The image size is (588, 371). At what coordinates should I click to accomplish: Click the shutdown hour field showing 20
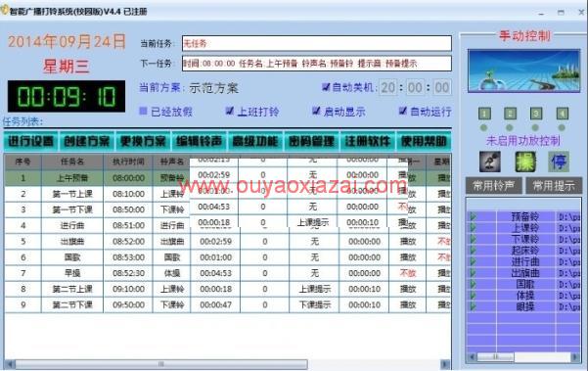point(388,88)
